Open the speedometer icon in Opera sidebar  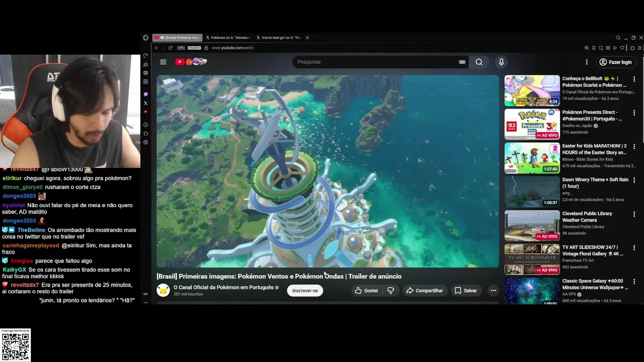[x=146, y=55]
